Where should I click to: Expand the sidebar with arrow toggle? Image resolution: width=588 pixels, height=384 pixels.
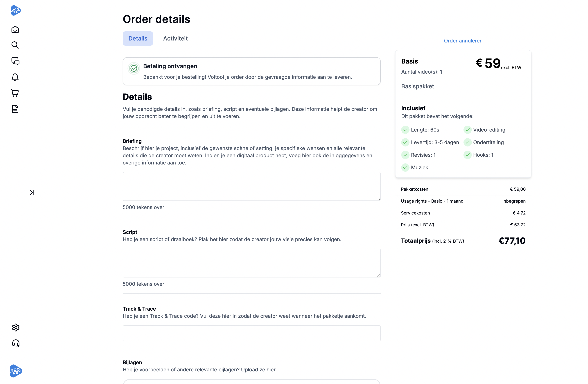point(32,193)
